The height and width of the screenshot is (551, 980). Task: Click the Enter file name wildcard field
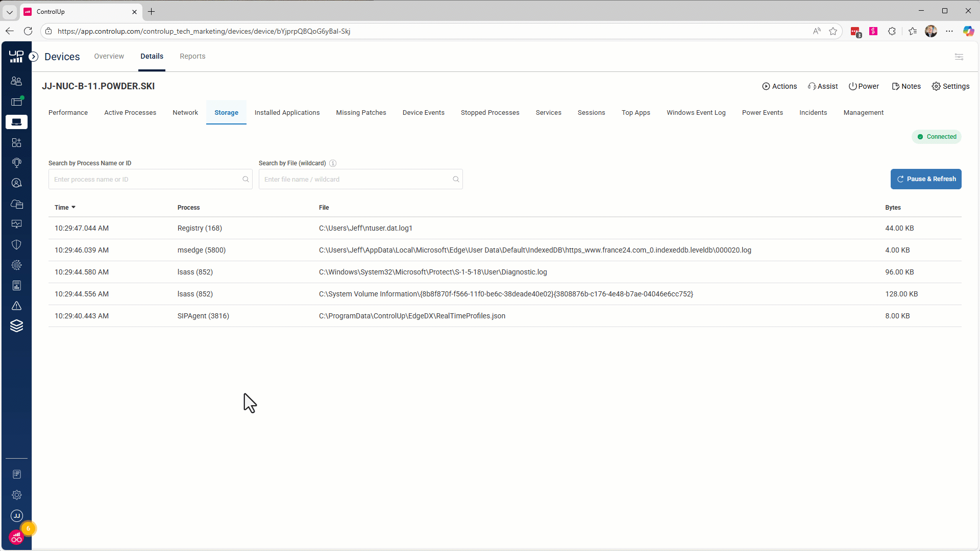(x=357, y=179)
